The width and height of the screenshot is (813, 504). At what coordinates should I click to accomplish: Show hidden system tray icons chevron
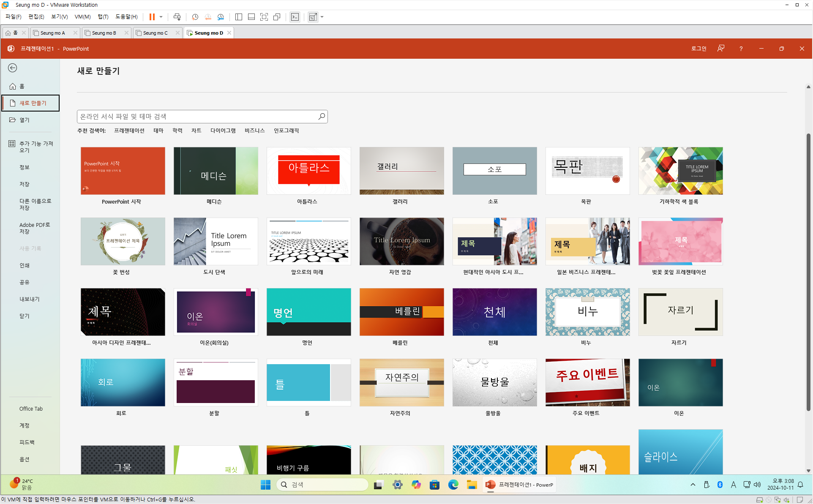pyautogui.click(x=693, y=485)
